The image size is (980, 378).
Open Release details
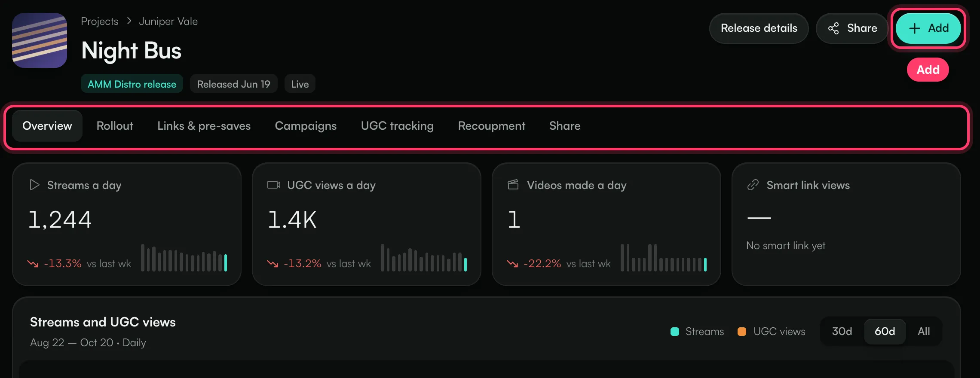759,28
